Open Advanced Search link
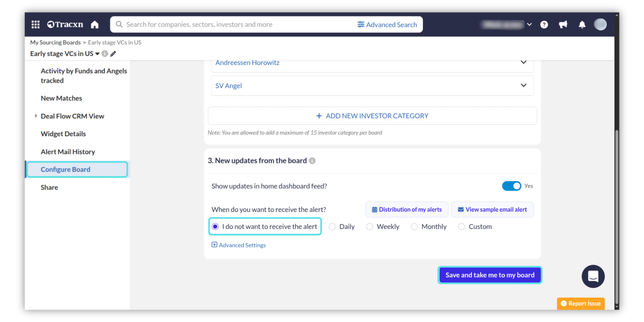This screenshot has height=322, width=644. (387, 24)
